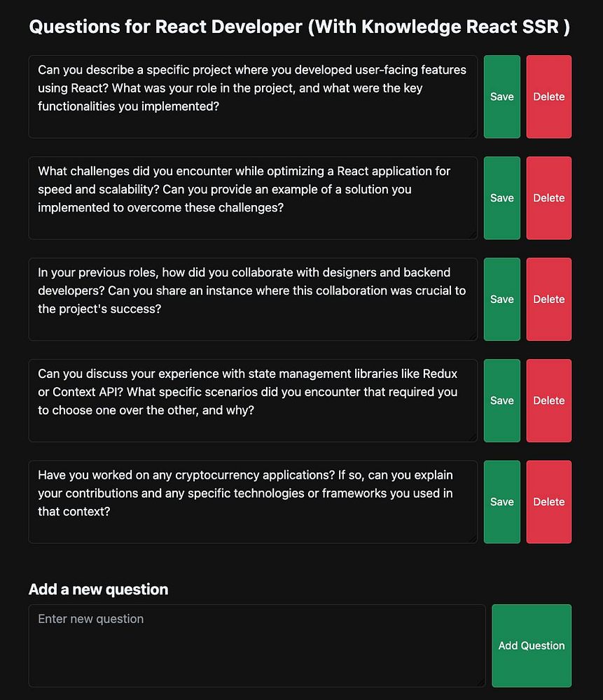Edit the state management libraries question text
This screenshot has width=603, height=700.
click(253, 401)
